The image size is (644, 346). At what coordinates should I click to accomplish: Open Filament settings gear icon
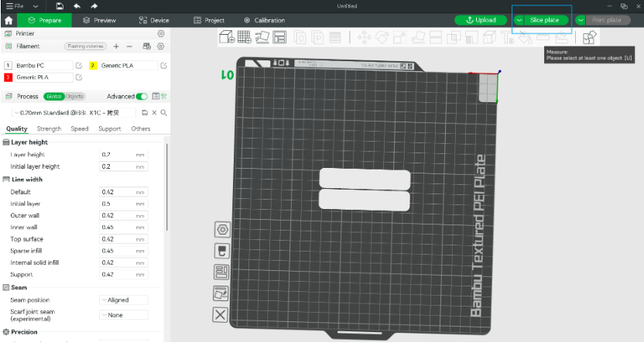coord(161,46)
